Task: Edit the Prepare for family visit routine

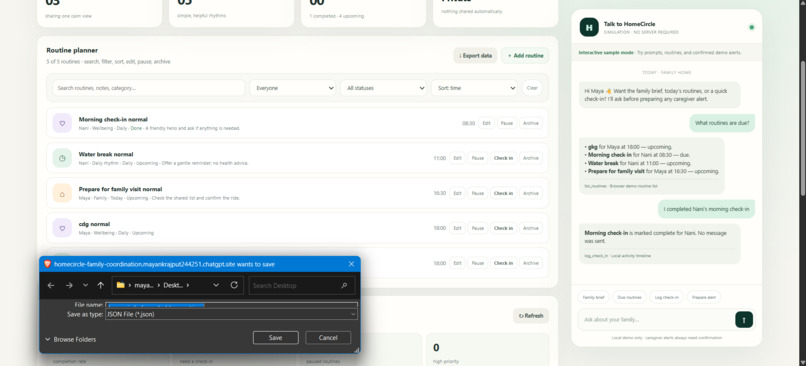Action: pyautogui.click(x=457, y=193)
